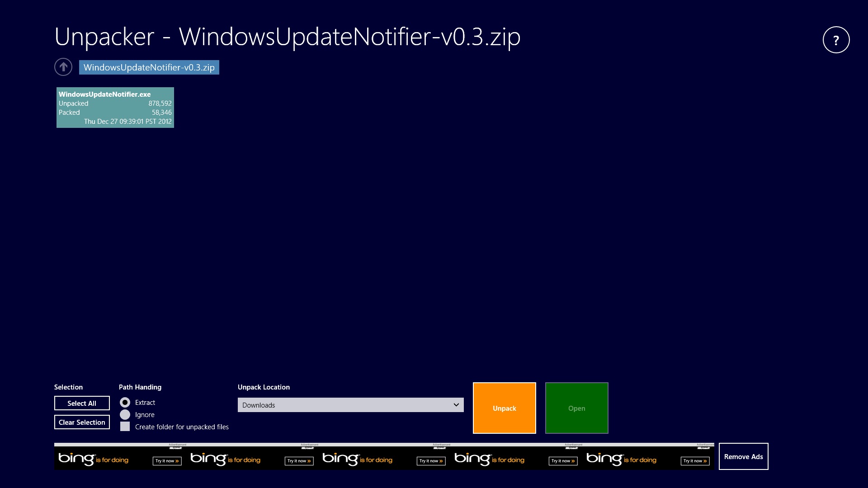Enable Create folder for unpacked files
The width and height of the screenshot is (868, 488).
tap(125, 426)
